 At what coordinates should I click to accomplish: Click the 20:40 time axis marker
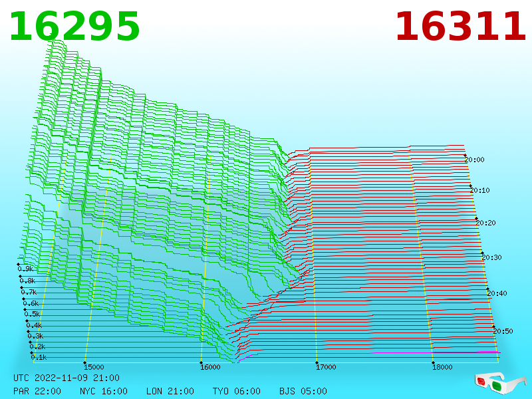(497, 293)
